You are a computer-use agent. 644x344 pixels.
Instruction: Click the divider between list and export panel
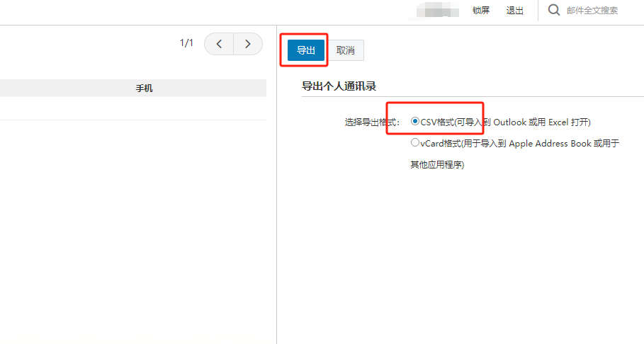pyautogui.click(x=276, y=212)
